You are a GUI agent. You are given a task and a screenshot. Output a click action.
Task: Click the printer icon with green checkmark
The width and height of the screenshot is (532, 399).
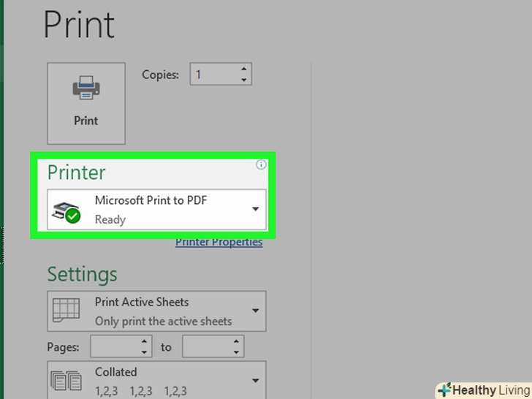coord(66,213)
